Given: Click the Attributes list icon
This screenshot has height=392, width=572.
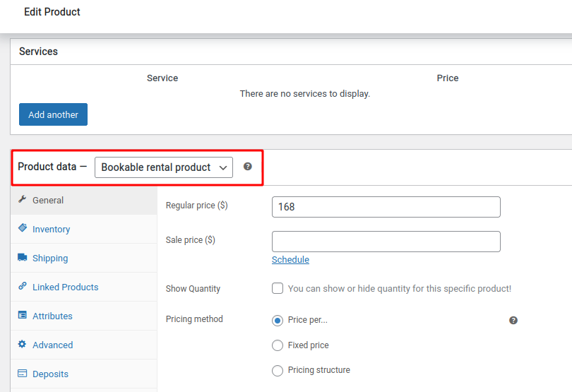Looking at the screenshot, I should [x=23, y=315].
